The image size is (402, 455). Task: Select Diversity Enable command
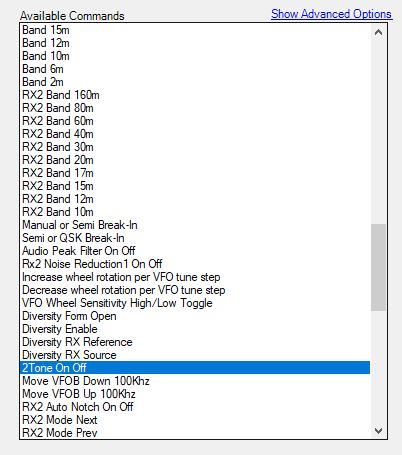pyautogui.click(x=195, y=329)
